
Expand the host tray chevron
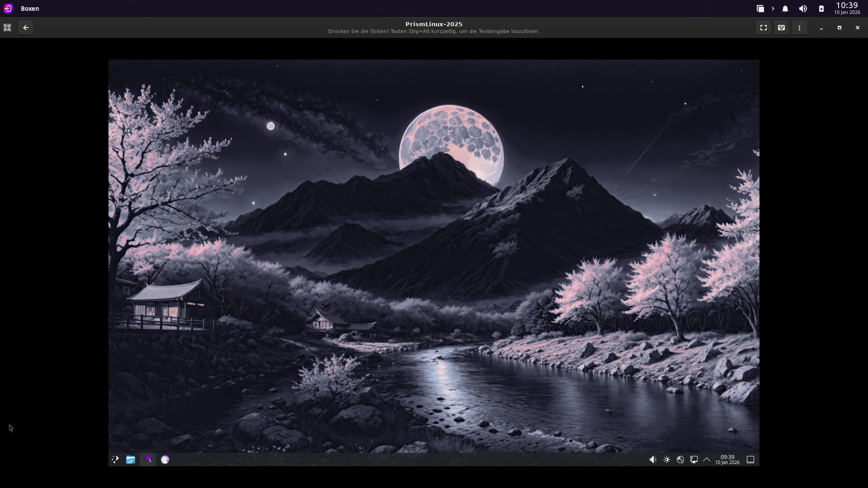pyautogui.click(x=773, y=9)
